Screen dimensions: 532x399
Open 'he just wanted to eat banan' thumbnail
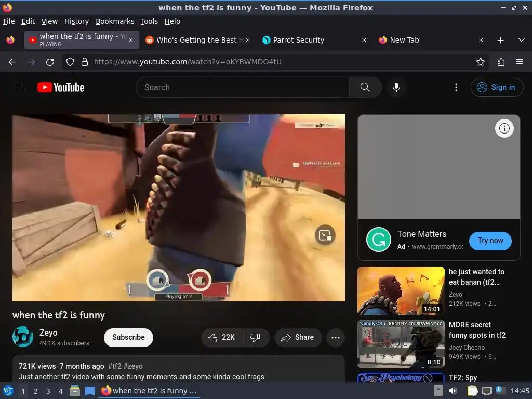pos(401,291)
